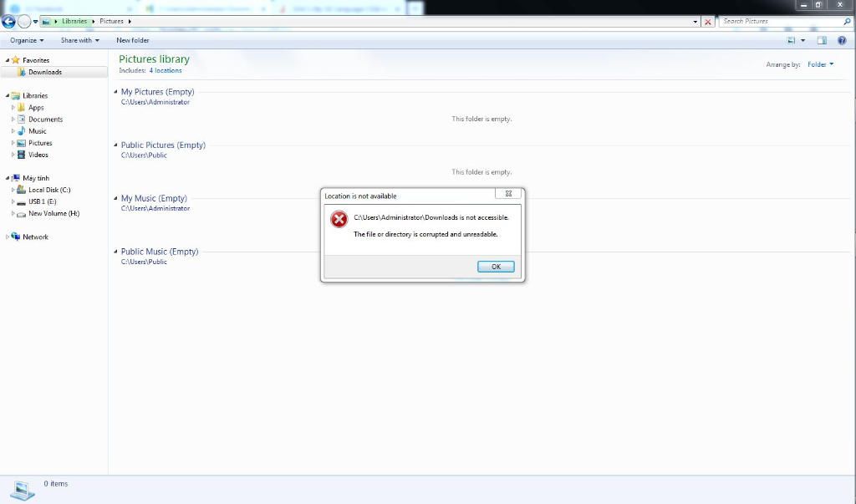This screenshot has height=504, width=856.
Task: Click the 0 items status text
Action: [56, 484]
